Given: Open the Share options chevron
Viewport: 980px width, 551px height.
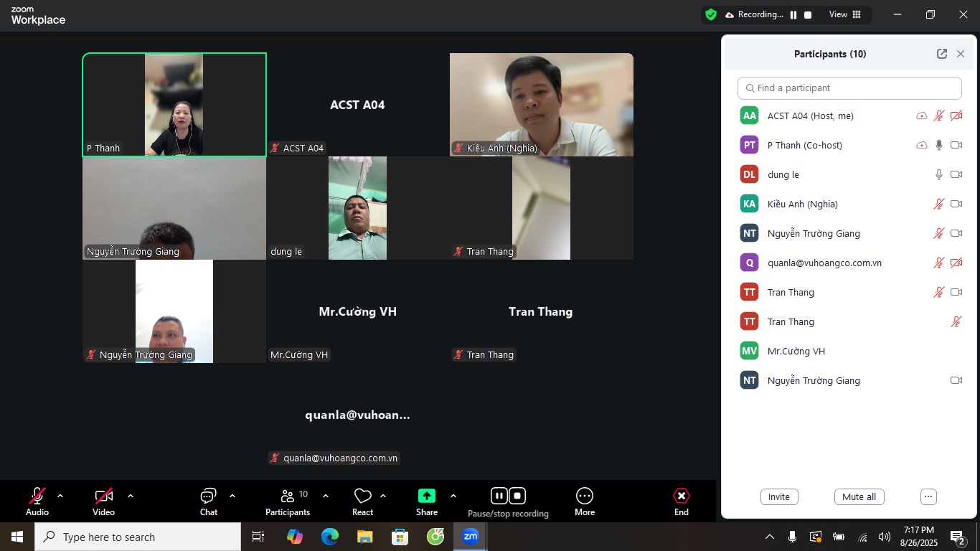Looking at the screenshot, I should pyautogui.click(x=453, y=496).
